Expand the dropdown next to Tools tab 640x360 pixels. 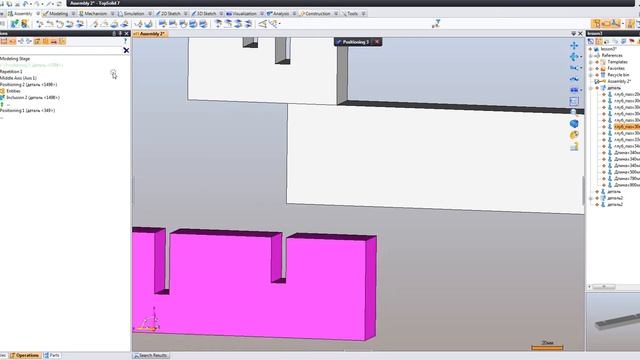(x=363, y=13)
